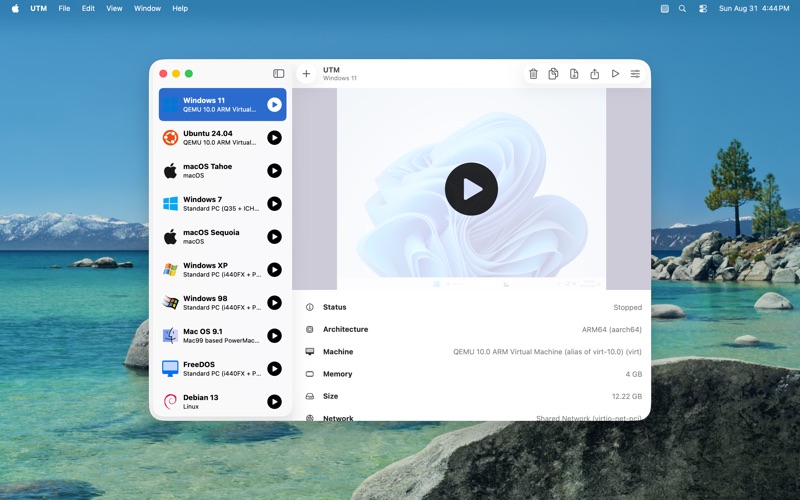Click the Mac OS 9.1 Finder face icon
The height and width of the screenshot is (500, 800).
click(x=170, y=336)
